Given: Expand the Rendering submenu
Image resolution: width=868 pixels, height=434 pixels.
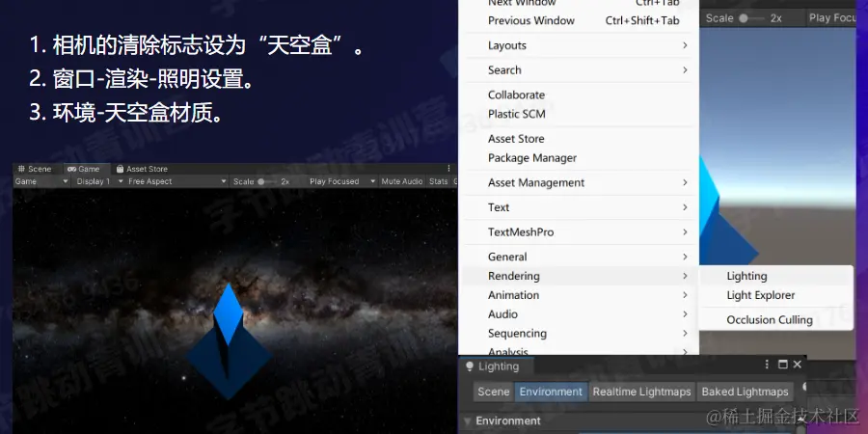Looking at the screenshot, I should pos(579,276).
